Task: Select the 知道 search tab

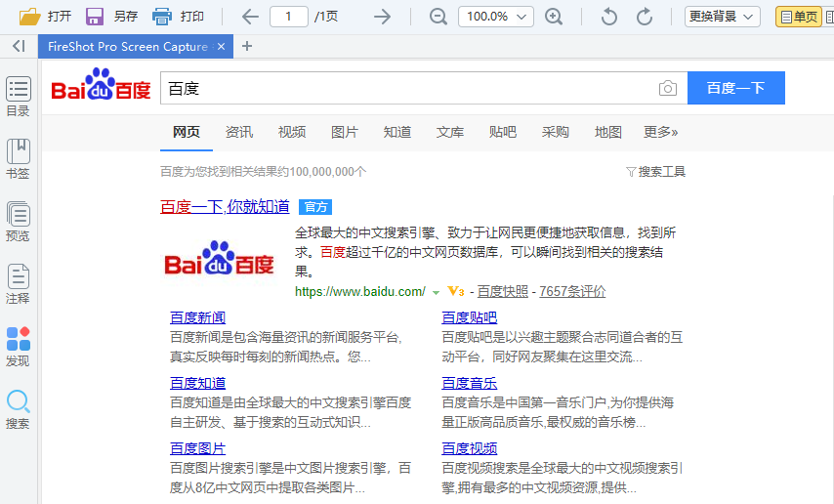Action: tap(396, 132)
